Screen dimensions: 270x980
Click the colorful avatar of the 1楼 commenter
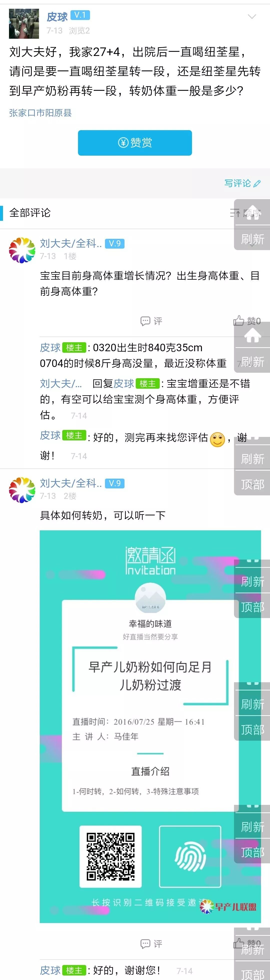click(22, 250)
